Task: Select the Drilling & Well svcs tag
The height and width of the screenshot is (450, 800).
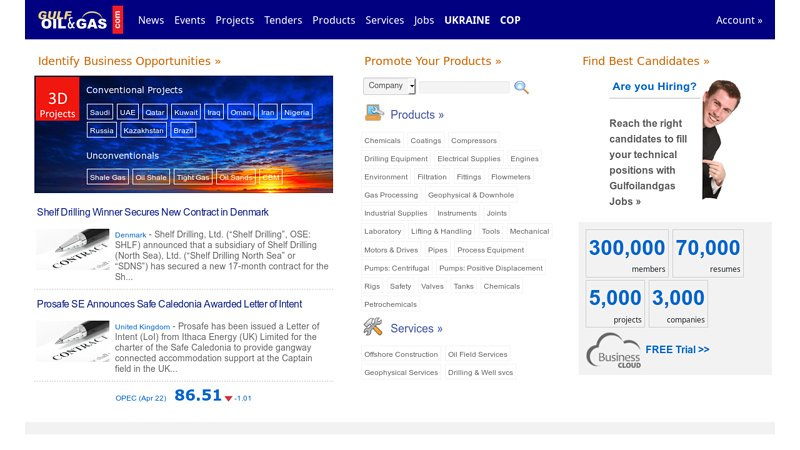Action: [x=481, y=372]
